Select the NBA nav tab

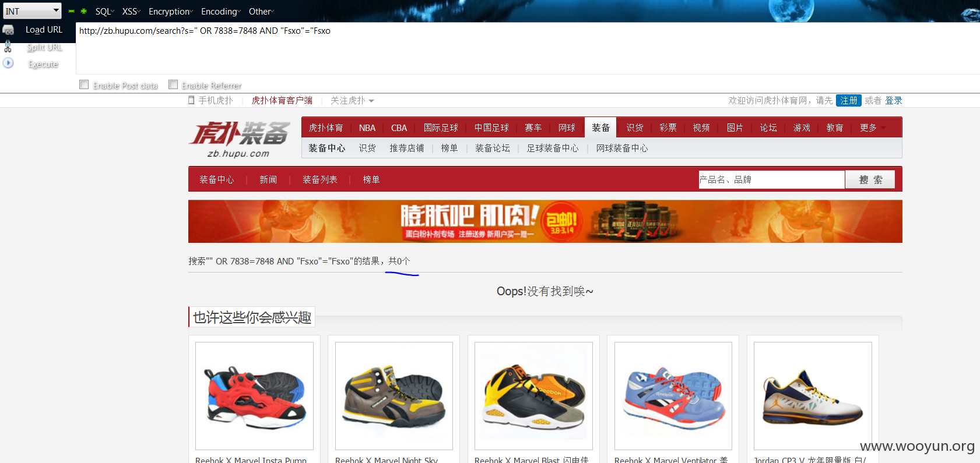pyautogui.click(x=367, y=128)
